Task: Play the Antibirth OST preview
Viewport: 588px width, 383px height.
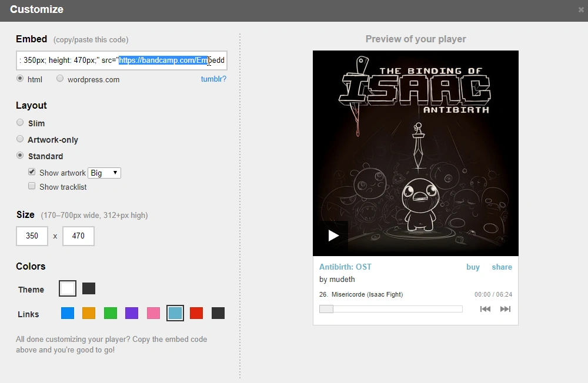Action: (x=333, y=236)
